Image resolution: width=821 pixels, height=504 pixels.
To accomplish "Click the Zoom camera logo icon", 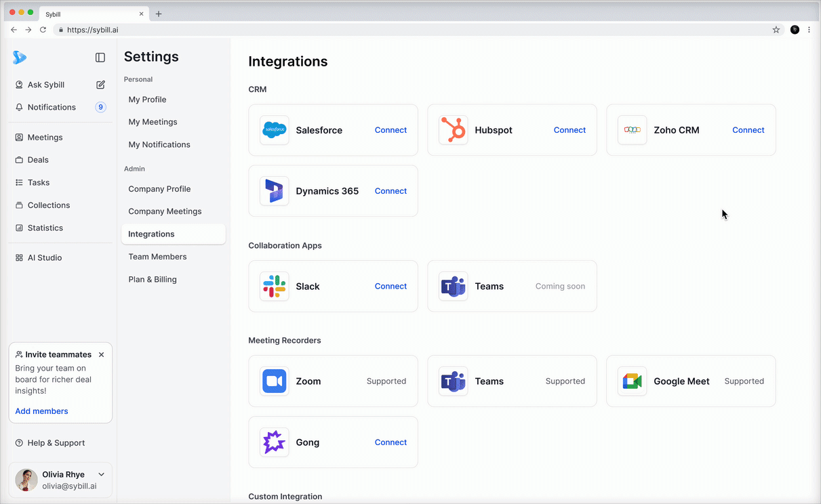I will (x=275, y=381).
